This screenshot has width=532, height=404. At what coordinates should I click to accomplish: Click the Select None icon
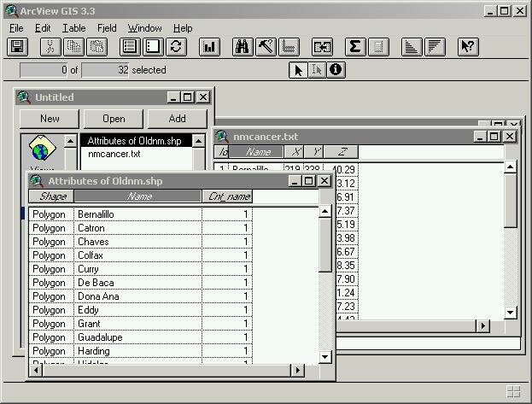point(153,46)
